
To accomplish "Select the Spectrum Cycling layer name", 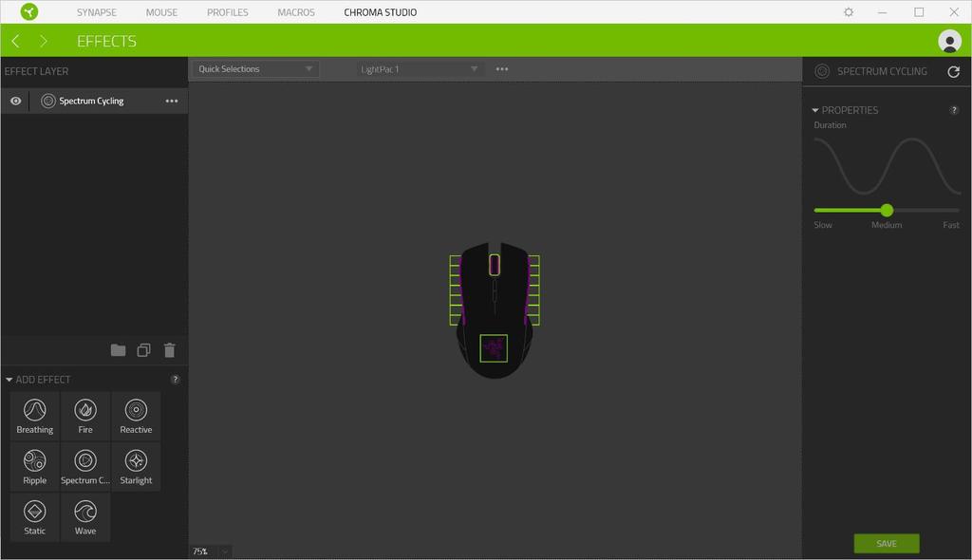I will 91,101.
